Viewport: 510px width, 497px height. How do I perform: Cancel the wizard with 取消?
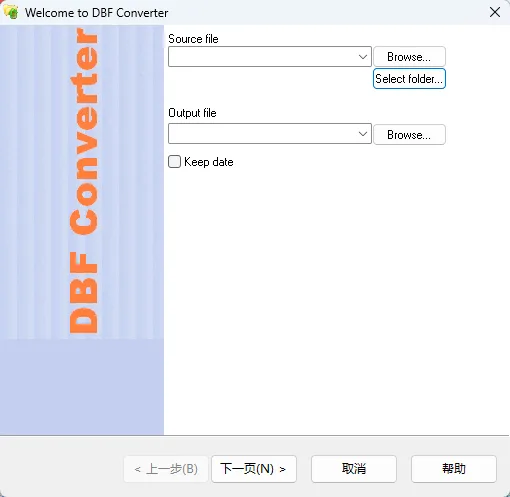(x=354, y=469)
